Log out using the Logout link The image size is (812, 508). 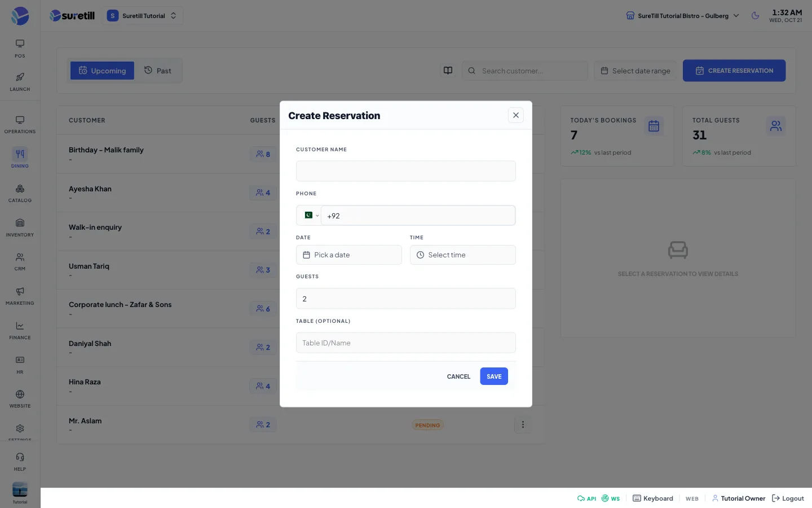[x=788, y=498]
